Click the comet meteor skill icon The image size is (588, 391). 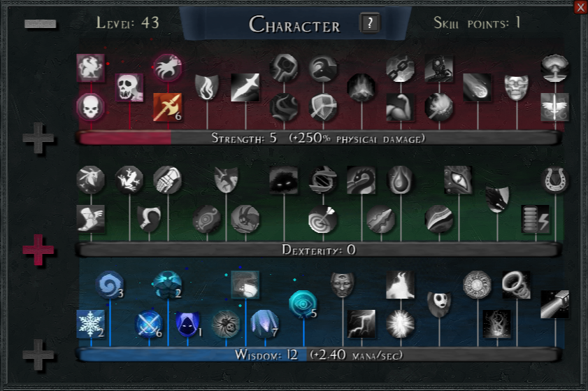(x=478, y=87)
